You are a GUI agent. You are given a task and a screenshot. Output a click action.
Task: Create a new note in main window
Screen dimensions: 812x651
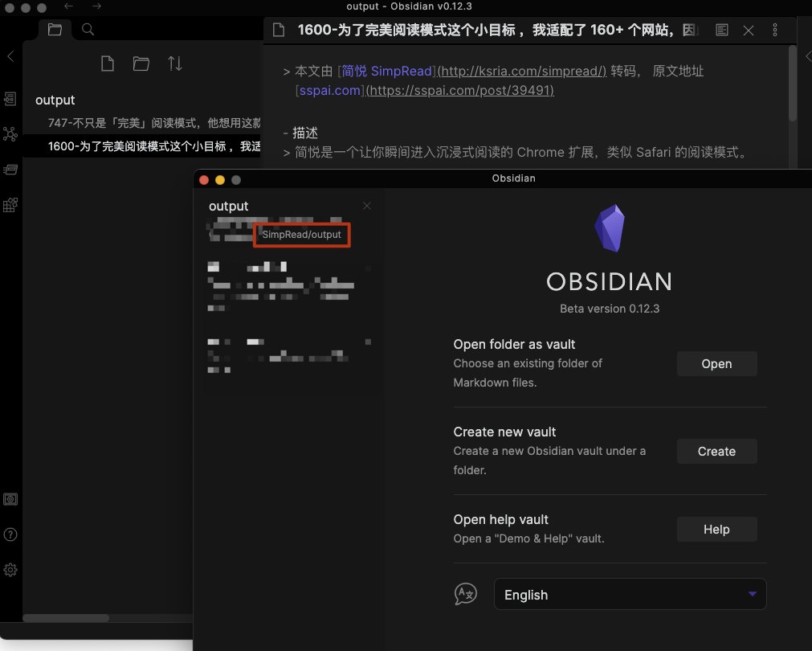click(x=107, y=63)
